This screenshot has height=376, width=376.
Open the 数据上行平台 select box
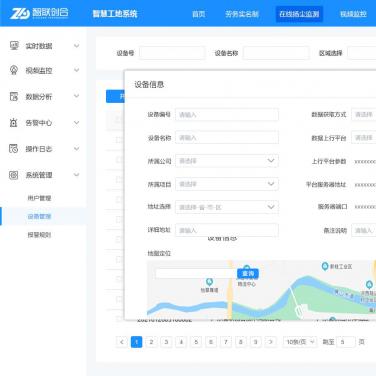[x=363, y=138]
